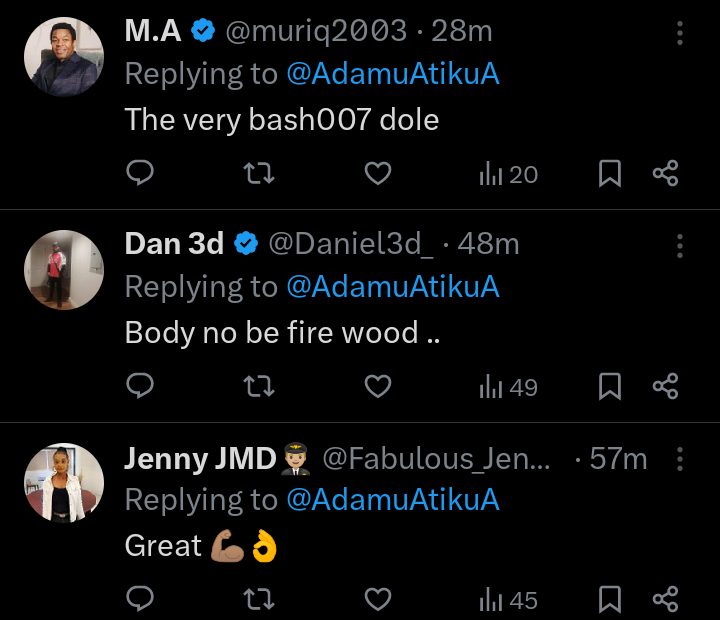Open more options for Dan 3d's tweet
Screen dimensions: 720x620
coord(680,246)
